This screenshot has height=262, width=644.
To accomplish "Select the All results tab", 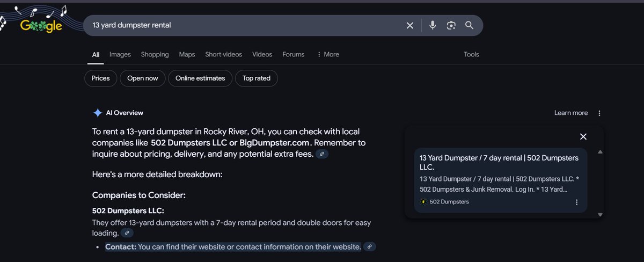I will 96,54.
